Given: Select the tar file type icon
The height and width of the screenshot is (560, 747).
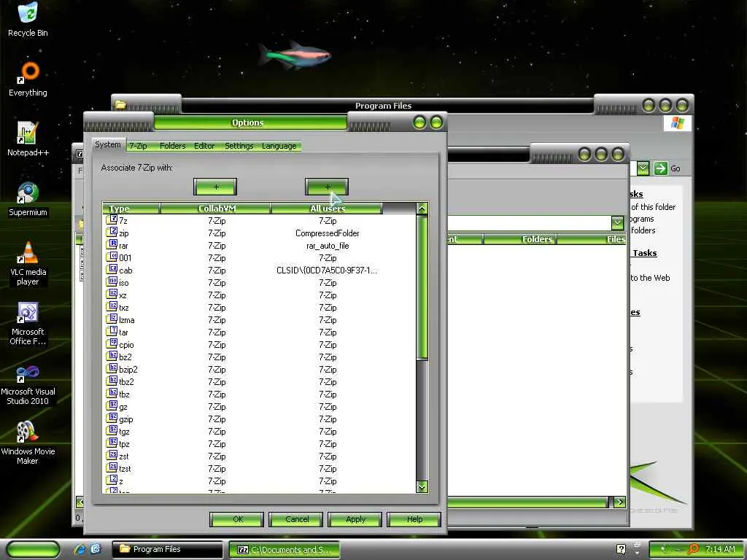Looking at the screenshot, I should point(112,332).
